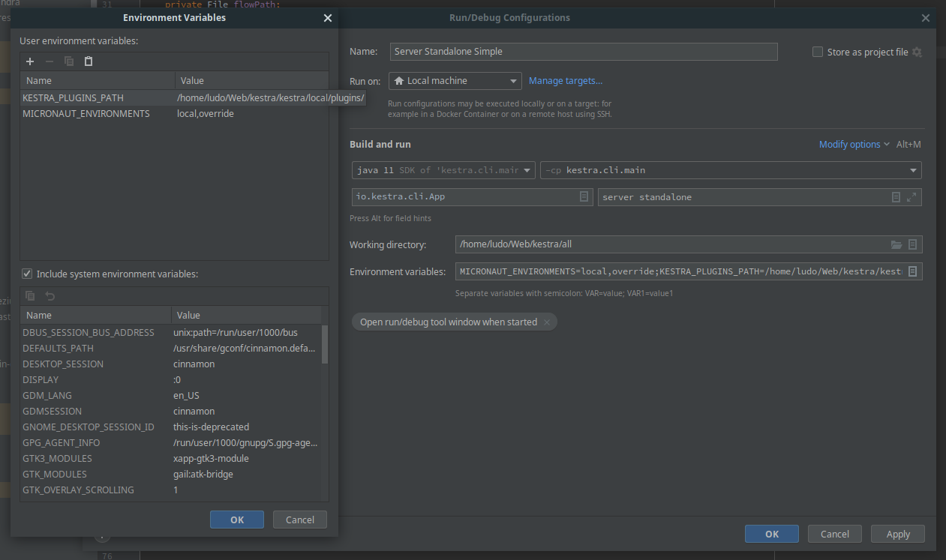Image resolution: width=946 pixels, height=560 pixels.
Task: Add a new user environment variable
Action: (x=29, y=61)
